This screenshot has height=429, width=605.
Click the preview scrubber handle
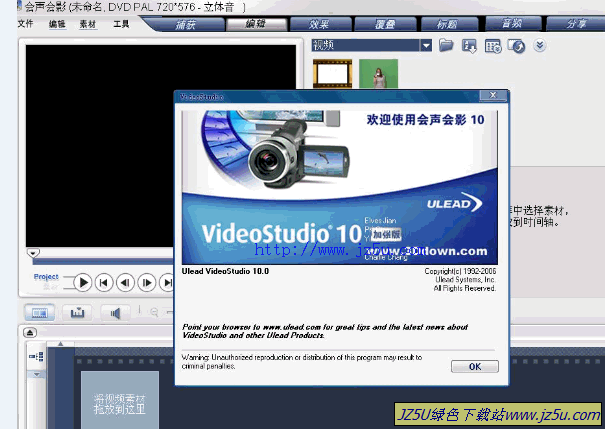(33, 253)
